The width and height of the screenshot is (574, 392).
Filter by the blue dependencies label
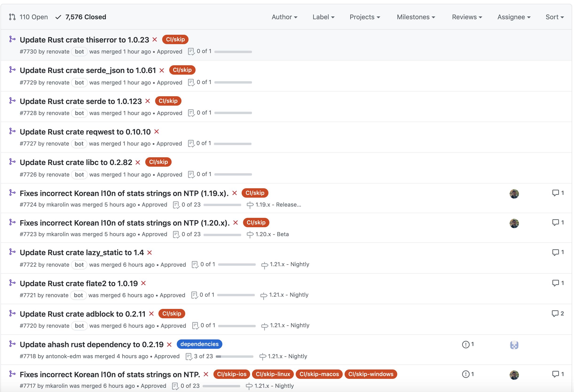(199, 344)
